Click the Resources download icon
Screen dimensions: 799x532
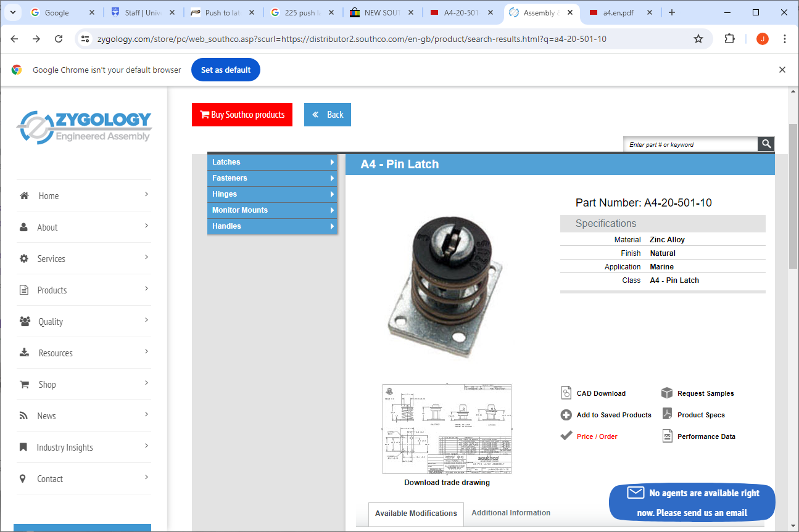tap(24, 353)
